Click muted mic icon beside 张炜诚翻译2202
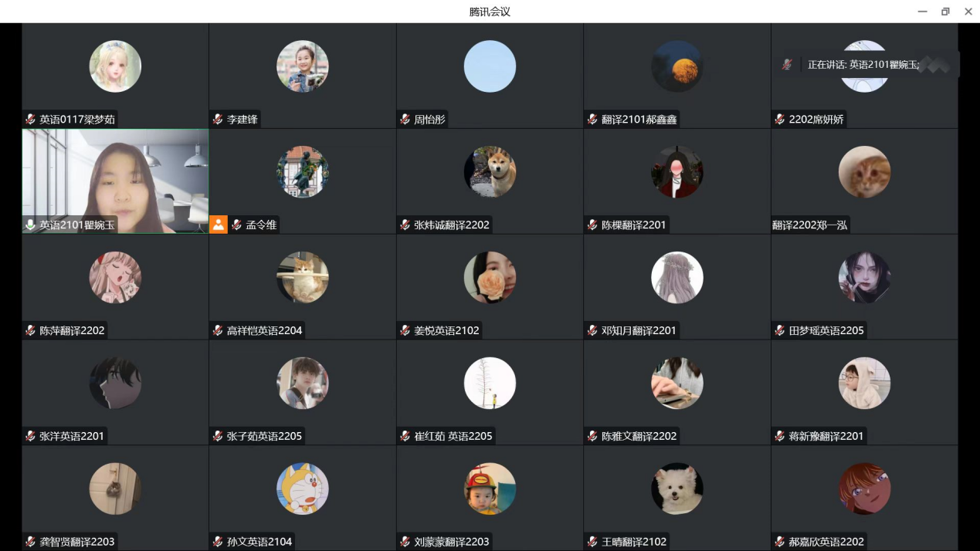Image resolution: width=980 pixels, height=551 pixels. 405,225
